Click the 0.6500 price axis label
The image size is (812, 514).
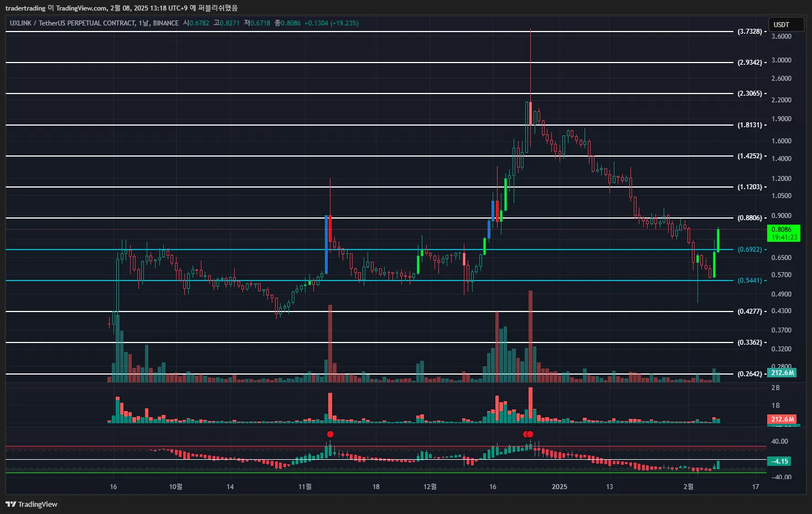coord(781,258)
